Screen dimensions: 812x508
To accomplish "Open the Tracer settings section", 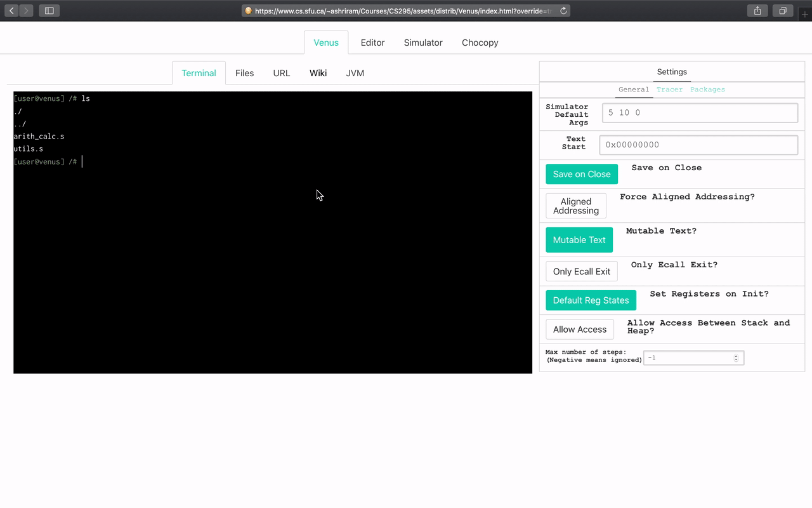I will click(x=669, y=90).
